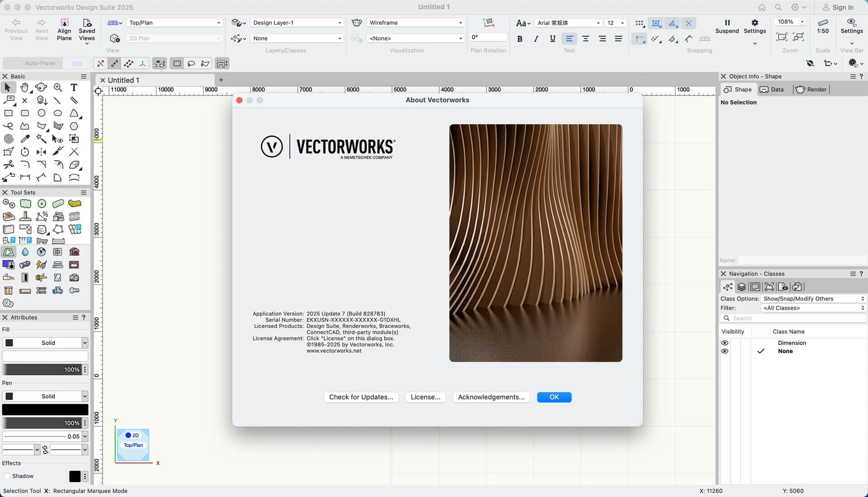Open the Top/Plan view dropdown

pos(175,23)
